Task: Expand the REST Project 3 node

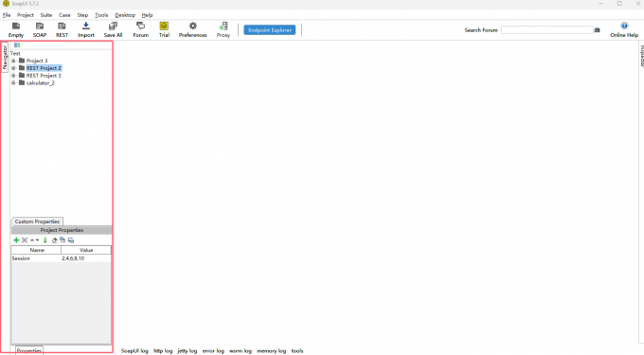Action: coord(13,76)
